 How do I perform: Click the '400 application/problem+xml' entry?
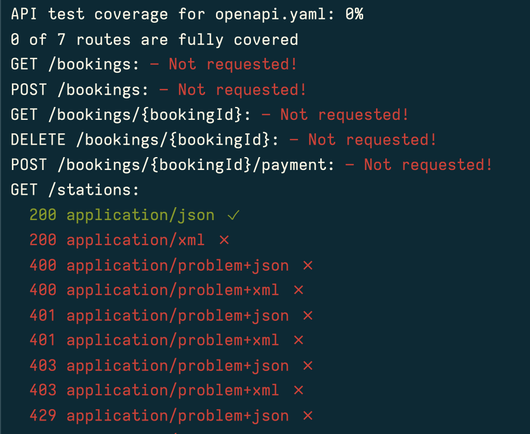click(x=154, y=290)
